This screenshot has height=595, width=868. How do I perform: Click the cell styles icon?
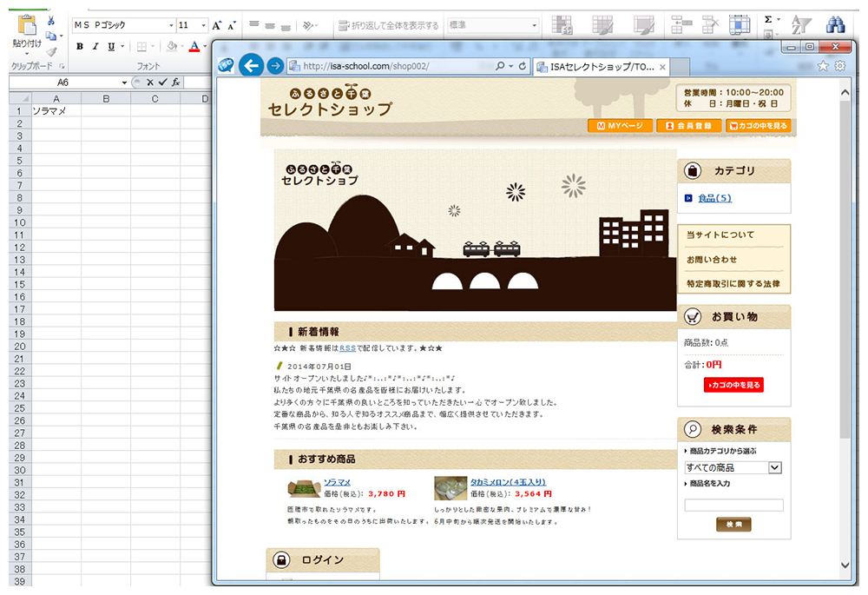pyautogui.click(x=644, y=25)
